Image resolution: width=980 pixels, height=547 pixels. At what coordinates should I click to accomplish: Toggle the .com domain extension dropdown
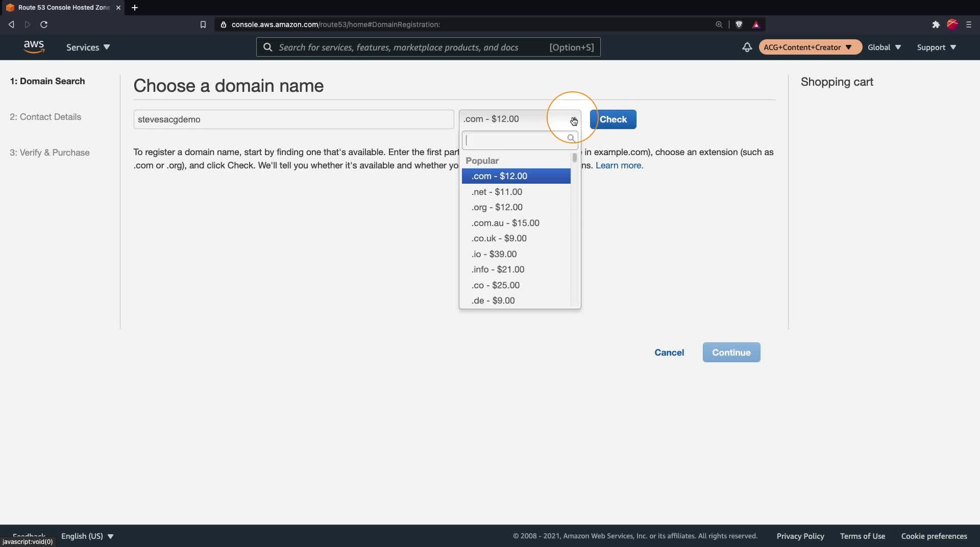[520, 119]
